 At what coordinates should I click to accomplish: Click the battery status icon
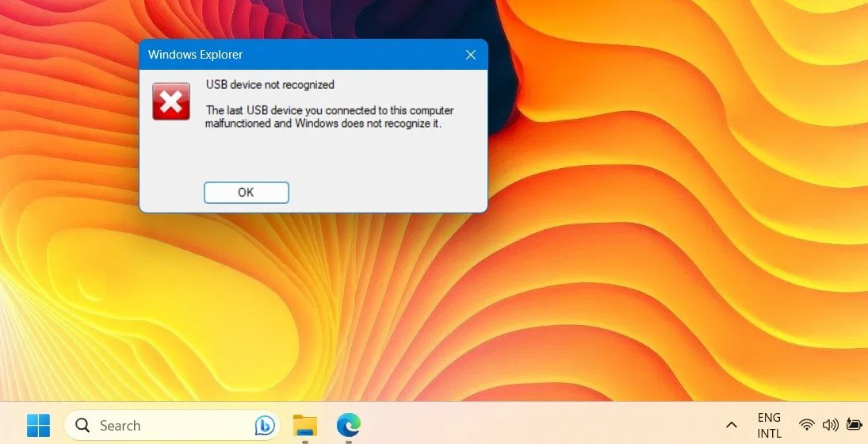click(x=855, y=425)
